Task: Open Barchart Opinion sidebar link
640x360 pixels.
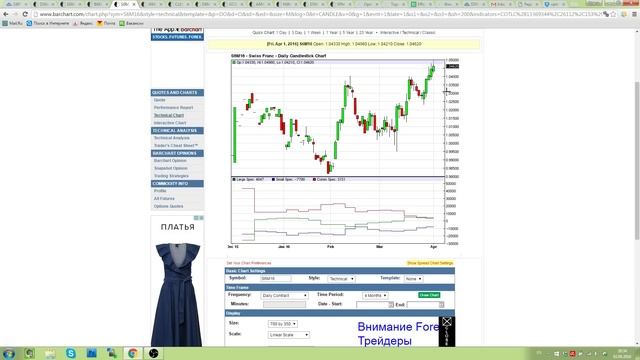Action: click(170, 161)
